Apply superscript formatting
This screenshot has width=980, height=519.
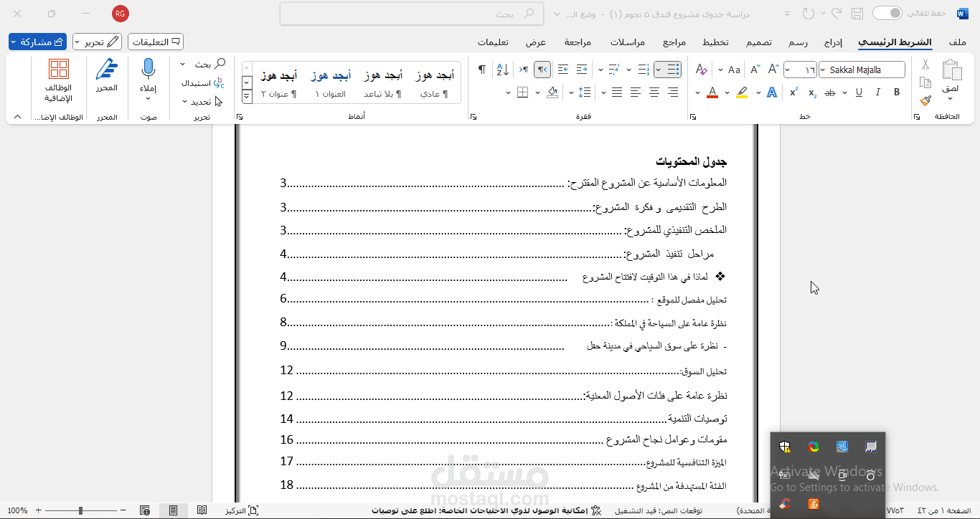[793, 90]
